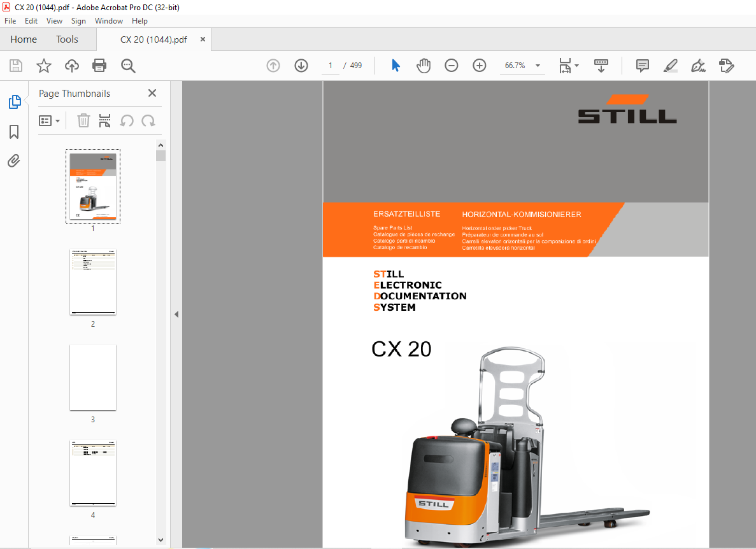Open the Bookmarks sidebar panel
This screenshot has width=756, height=549.
click(x=14, y=132)
